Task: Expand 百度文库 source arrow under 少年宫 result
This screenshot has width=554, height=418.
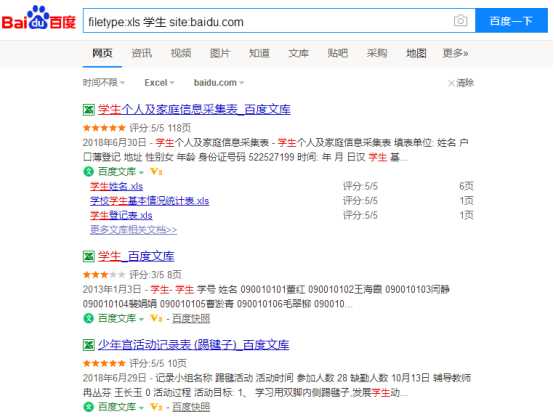Action: pyautogui.click(x=141, y=407)
